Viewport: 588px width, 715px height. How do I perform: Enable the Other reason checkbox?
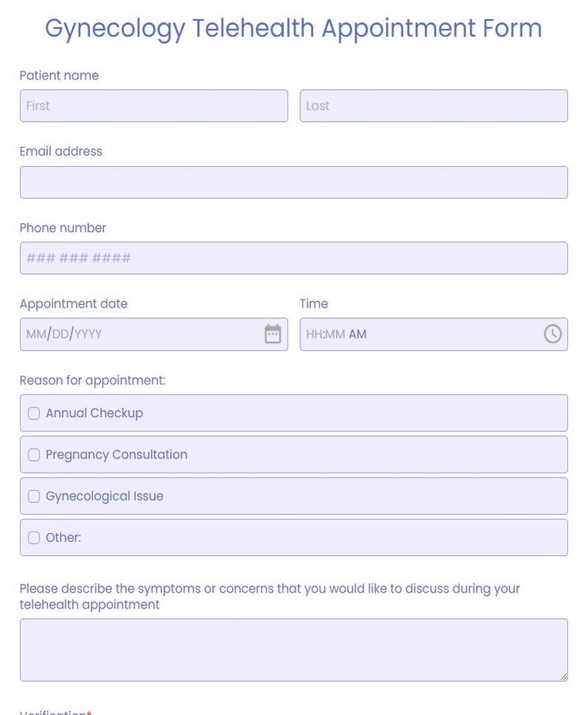point(33,538)
